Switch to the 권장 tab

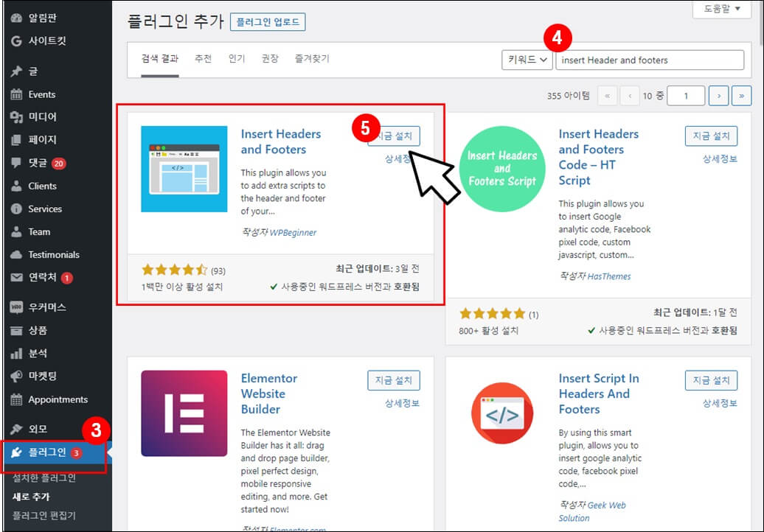270,59
